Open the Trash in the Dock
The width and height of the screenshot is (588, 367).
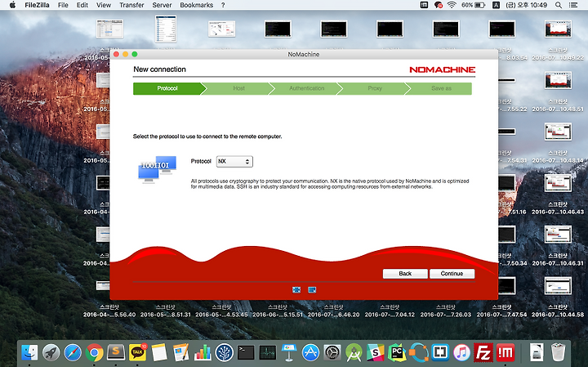559,353
